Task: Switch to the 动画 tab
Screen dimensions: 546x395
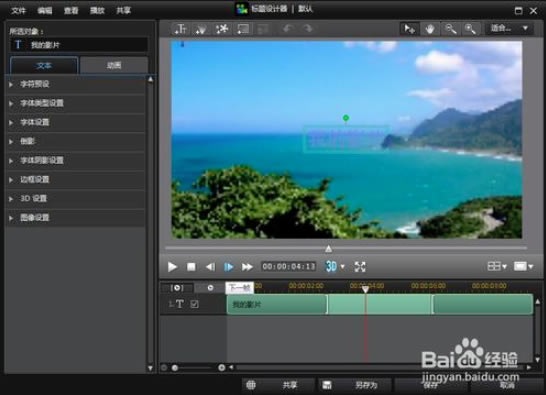Action: click(114, 65)
